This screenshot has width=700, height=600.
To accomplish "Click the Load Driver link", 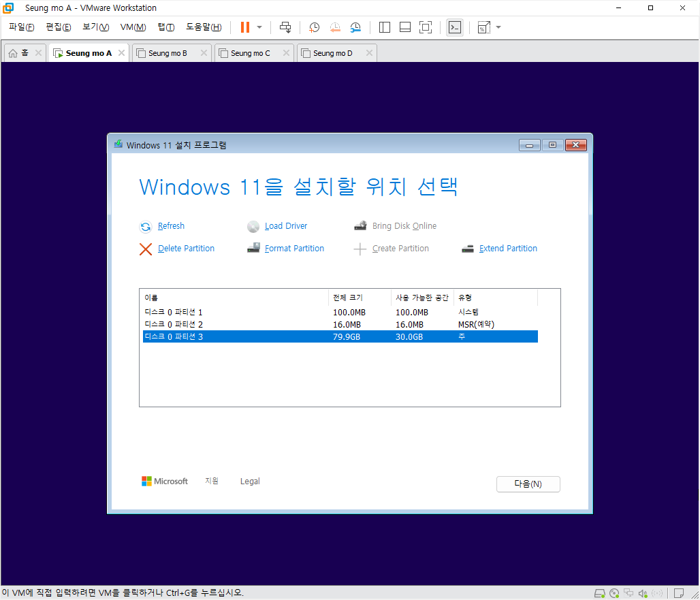I will click(x=286, y=226).
